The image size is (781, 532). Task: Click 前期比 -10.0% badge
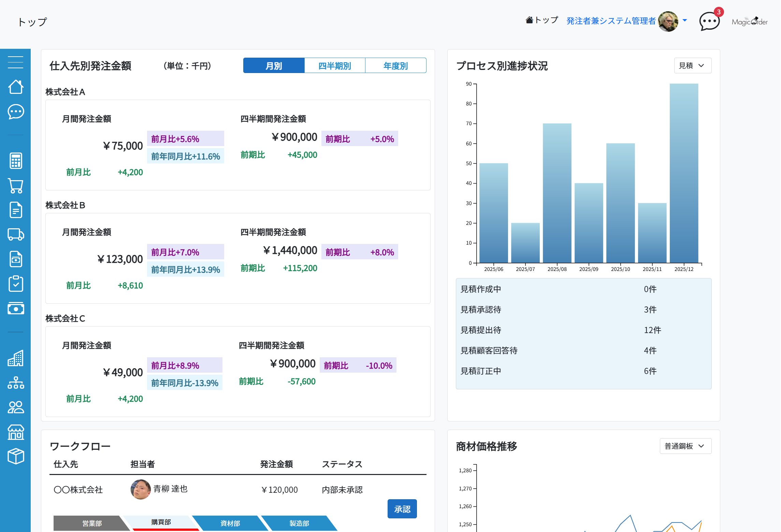(358, 365)
